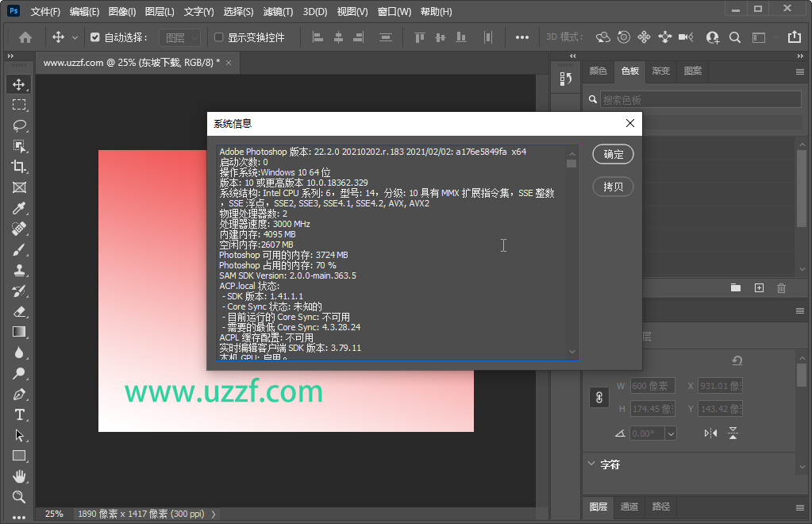Click the 确定 button
Screen dimensions: 812x524
[613, 154]
